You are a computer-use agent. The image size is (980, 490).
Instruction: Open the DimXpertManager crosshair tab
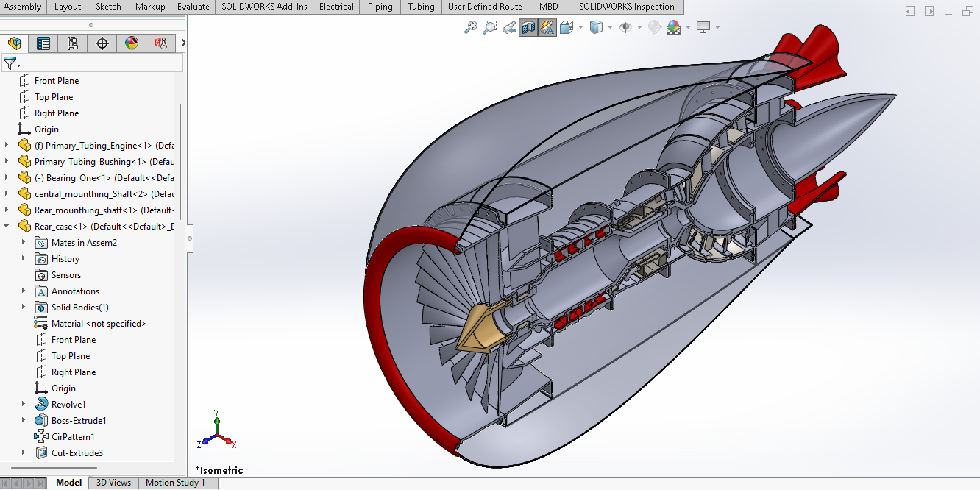click(102, 43)
